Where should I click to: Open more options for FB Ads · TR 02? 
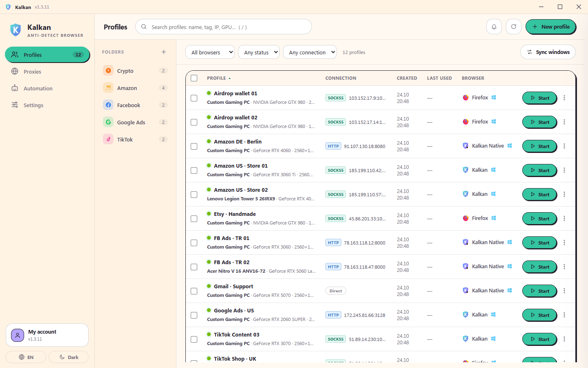564,267
